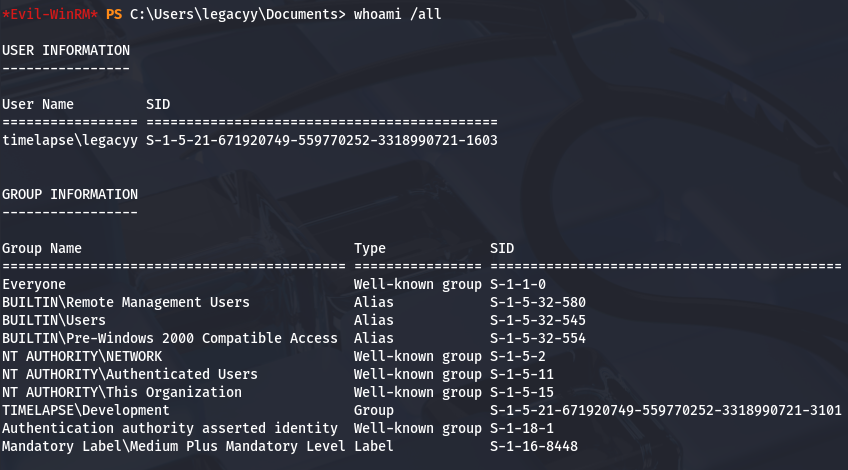Click the user SID ending in 1603
848x470 pixels.
coord(321,140)
